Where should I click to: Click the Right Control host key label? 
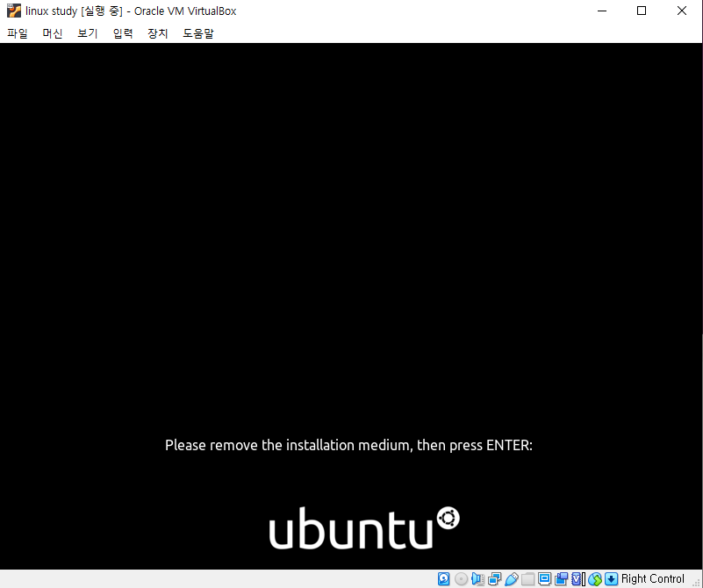tap(653, 578)
